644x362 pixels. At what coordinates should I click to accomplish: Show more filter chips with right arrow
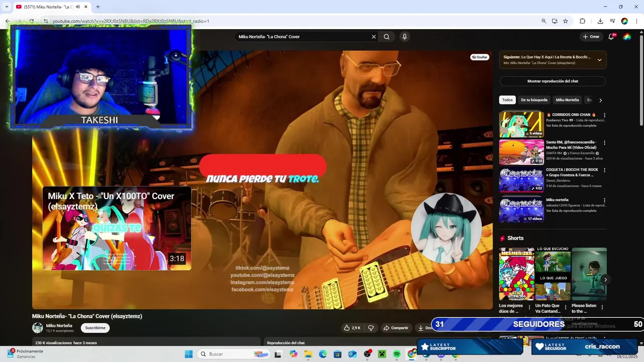tap(600, 100)
